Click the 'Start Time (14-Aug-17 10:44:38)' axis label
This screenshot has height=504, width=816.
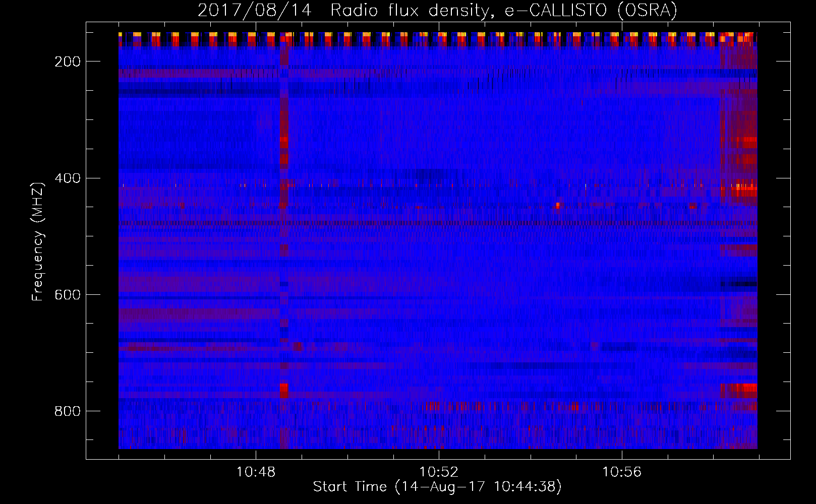[x=437, y=487]
